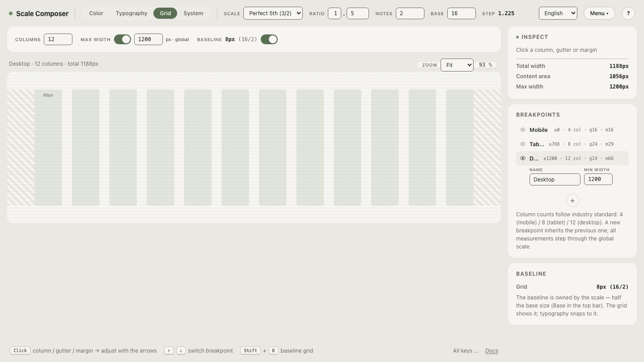Edit the breakpoint Min Width field
Image resolution: width=644 pixels, height=362 pixels.
(598, 179)
